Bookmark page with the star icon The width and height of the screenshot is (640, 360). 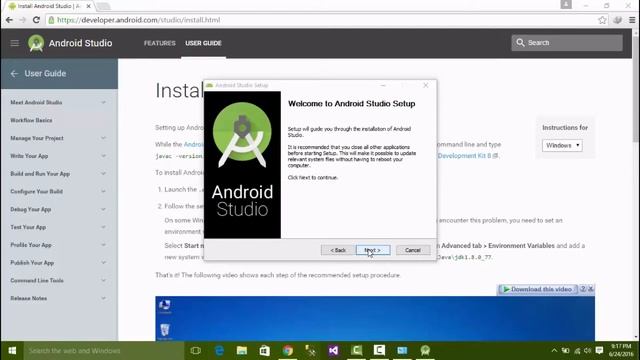[602, 20]
